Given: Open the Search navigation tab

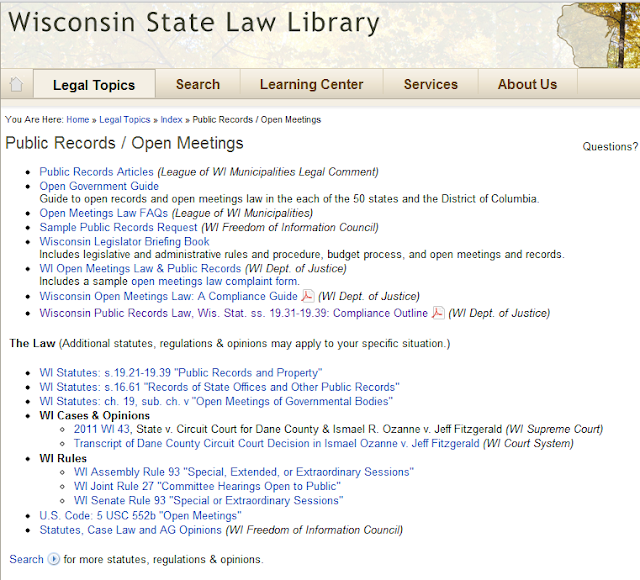Looking at the screenshot, I should point(198,84).
